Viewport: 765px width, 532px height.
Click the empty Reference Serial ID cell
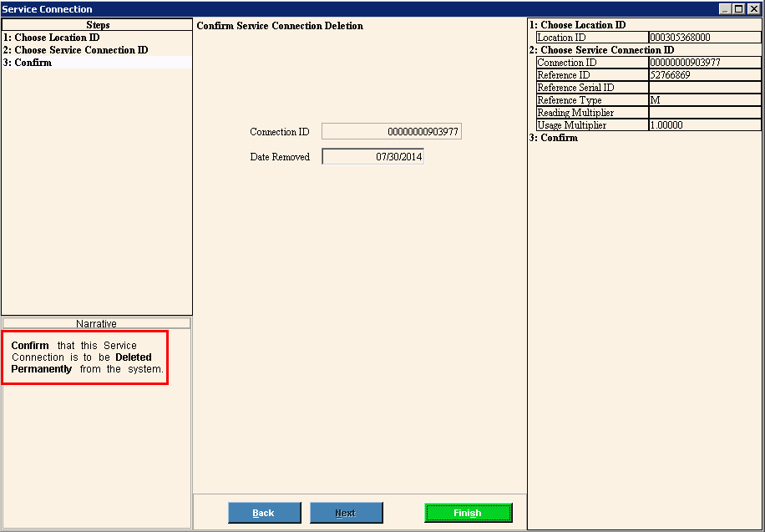click(x=705, y=88)
